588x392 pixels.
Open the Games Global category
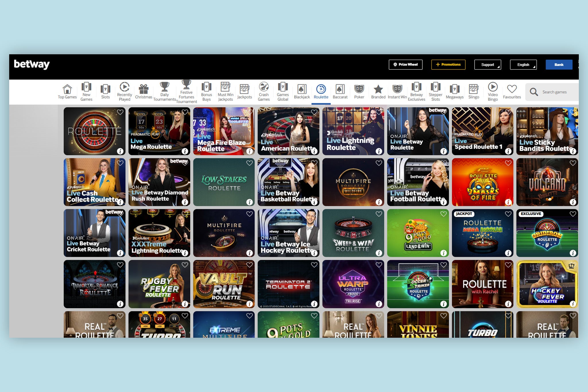click(x=283, y=92)
